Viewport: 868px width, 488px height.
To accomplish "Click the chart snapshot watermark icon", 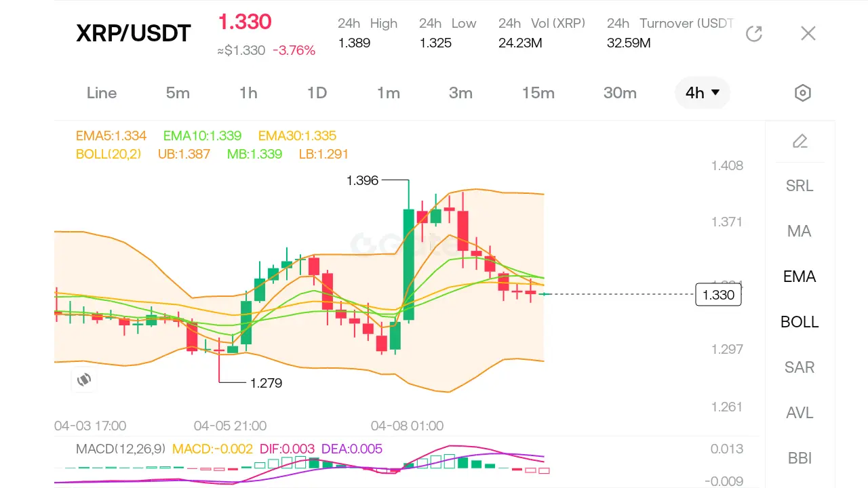I will coord(84,380).
